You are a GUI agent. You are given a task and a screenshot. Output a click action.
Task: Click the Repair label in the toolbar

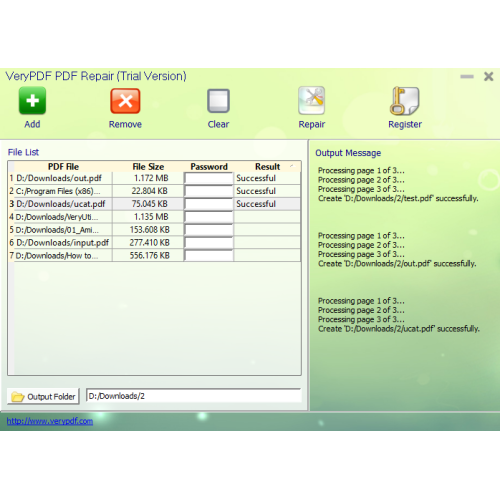[312, 125]
